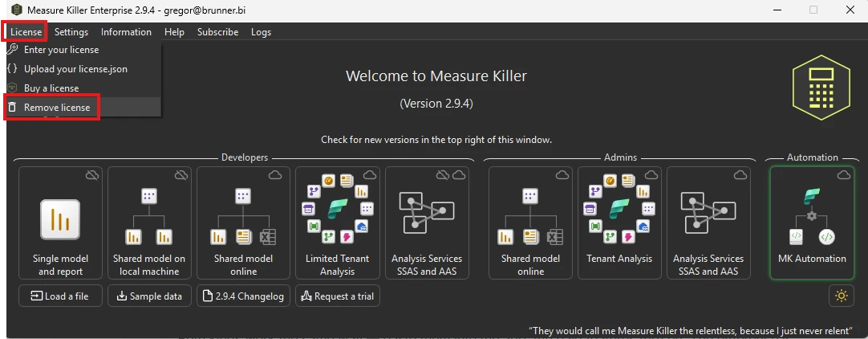Select Remove license menu entry
Screen dimensions: 868x339
point(83,108)
